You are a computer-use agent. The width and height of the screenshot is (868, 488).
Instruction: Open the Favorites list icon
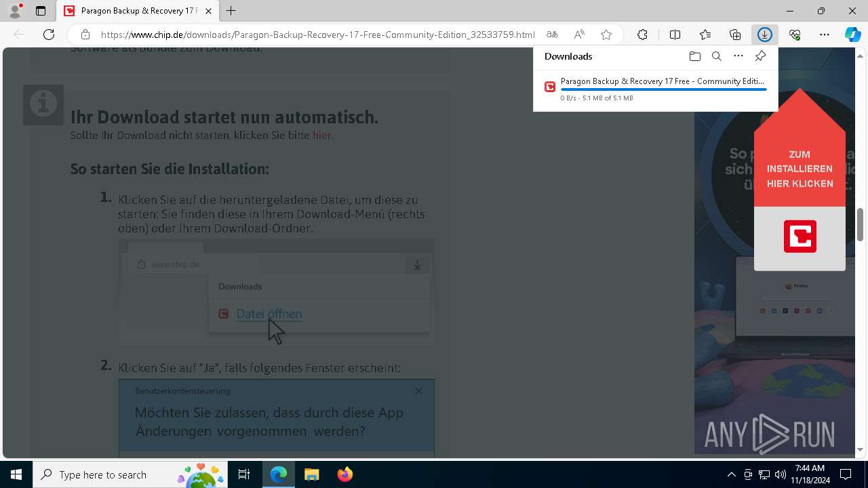coord(705,35)
